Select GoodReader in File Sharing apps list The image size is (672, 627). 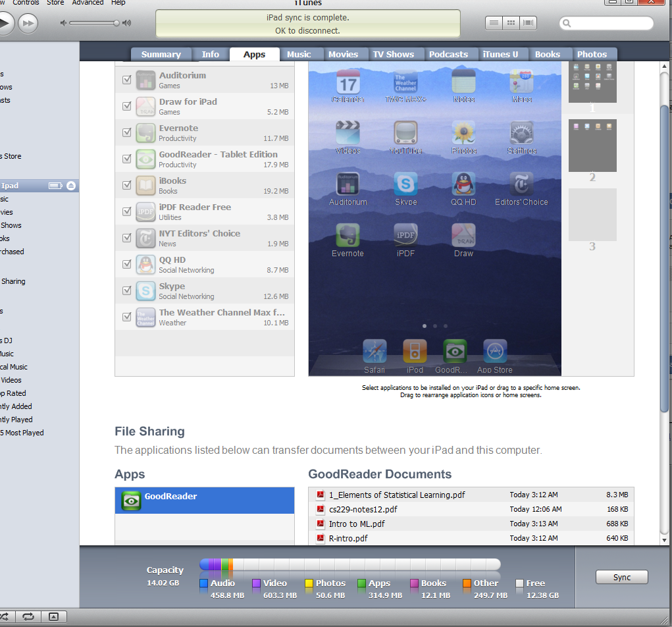(205, 500)
